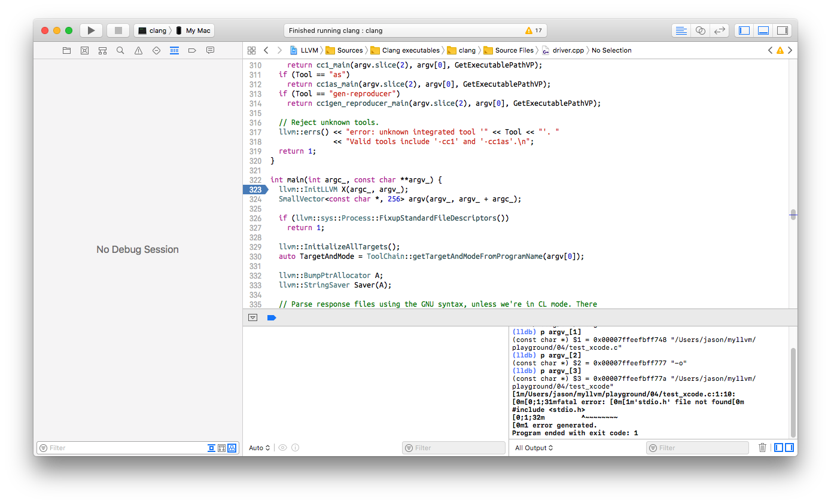Toggle the Debug area visibility
Viewport: 831px width, 504px height.
pyautogui.click(x=763, y=30)
